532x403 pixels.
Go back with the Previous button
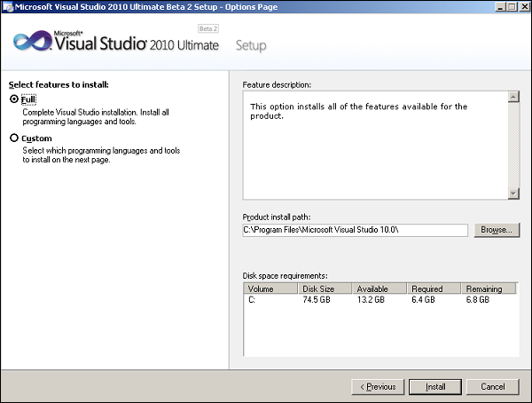pyautogui.click(x=377, y=387)
